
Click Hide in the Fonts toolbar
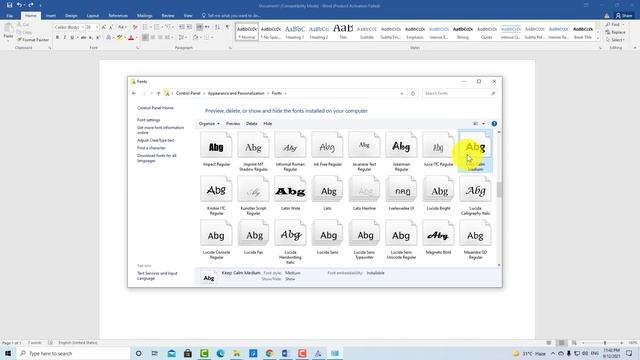click(268, 124)
